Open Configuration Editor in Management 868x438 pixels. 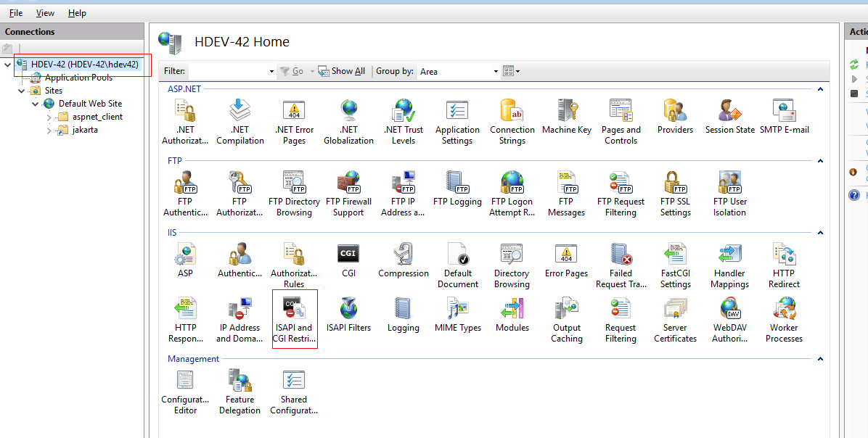[x=185, y=392]
